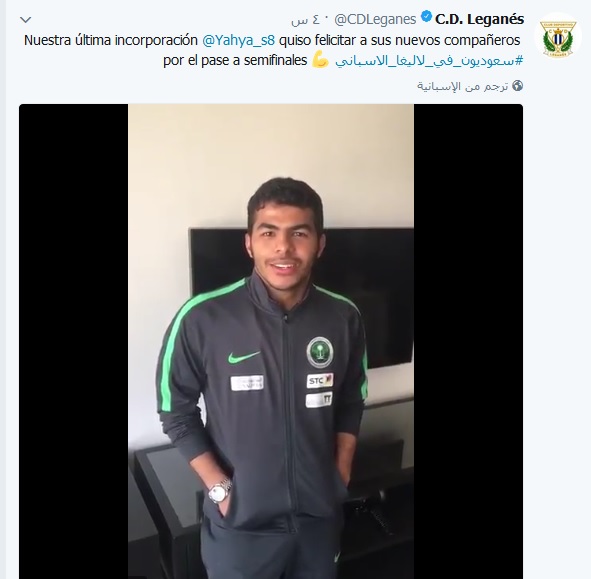Click the text 'por el pase a semifinales'
Viewport: 591px width, 579px height.
235,60
